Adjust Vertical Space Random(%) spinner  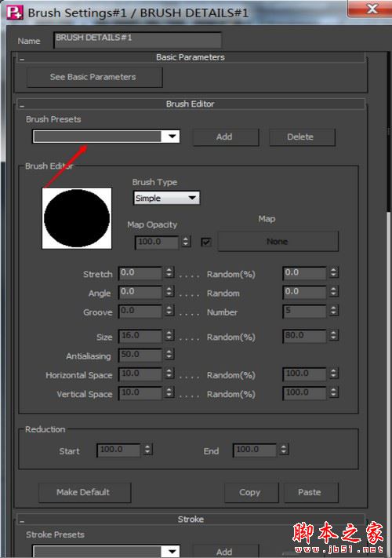click(x=333, y=392)
